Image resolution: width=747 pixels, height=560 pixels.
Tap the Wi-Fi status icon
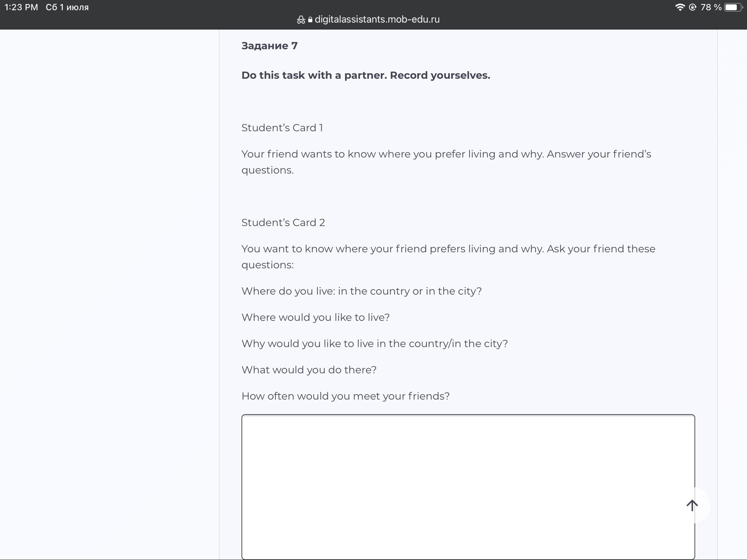tap(680, 7)
